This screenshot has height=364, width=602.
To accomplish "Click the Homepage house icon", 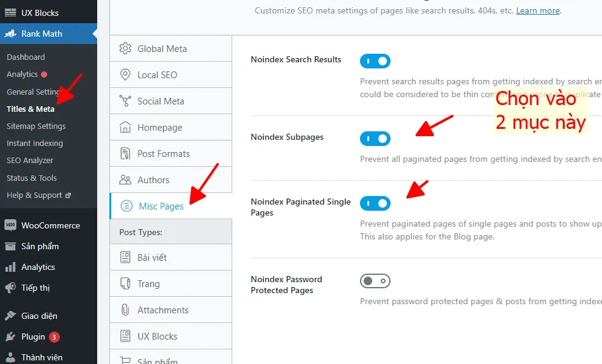I will click(125, 128).
